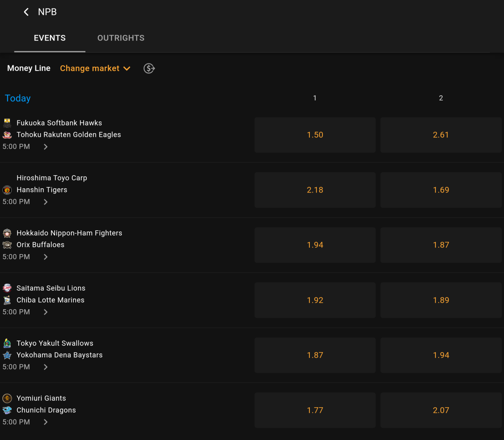Open the Tohoku Rakuten Golden Eagles name
This screenshot has height=440, width=504.
click(69, 135)
